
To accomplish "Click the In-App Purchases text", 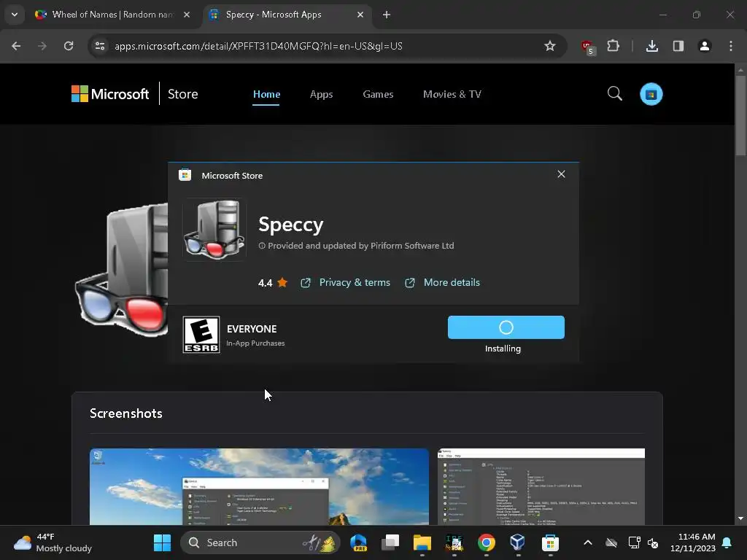I will coord(255,343).
